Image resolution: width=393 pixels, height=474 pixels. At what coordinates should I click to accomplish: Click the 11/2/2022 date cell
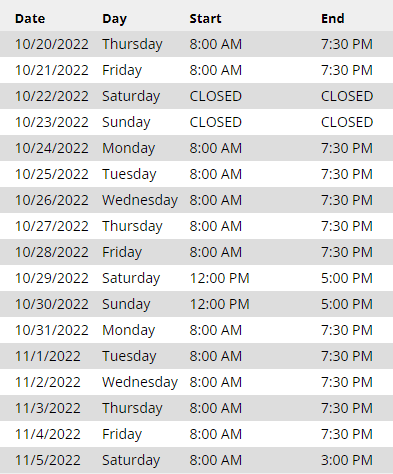(48, 382)
